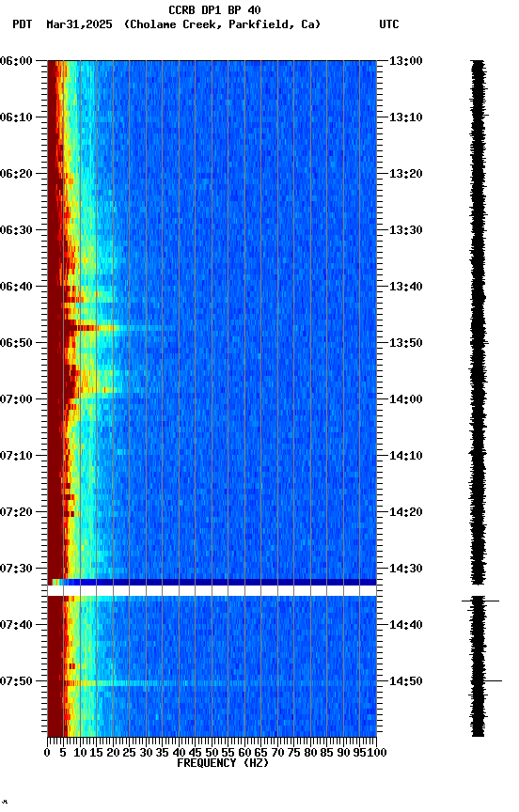
Task: Click the '06:00' PDT time label
Action: point(16,61)
